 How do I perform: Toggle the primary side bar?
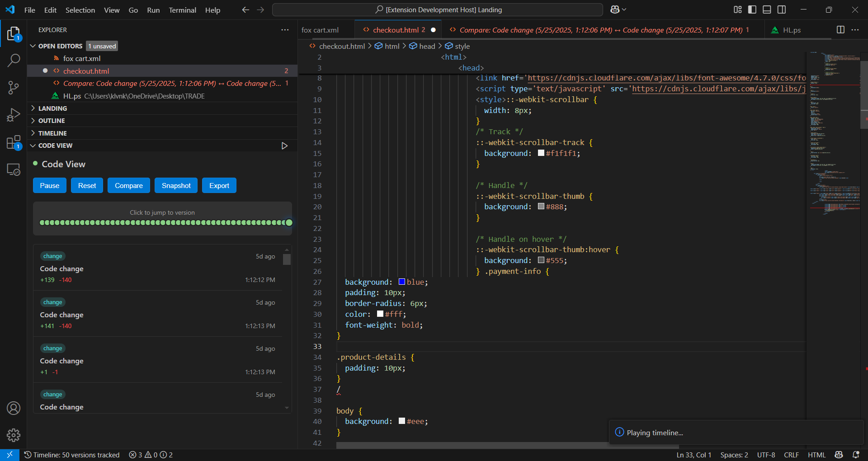pos(752,9)
